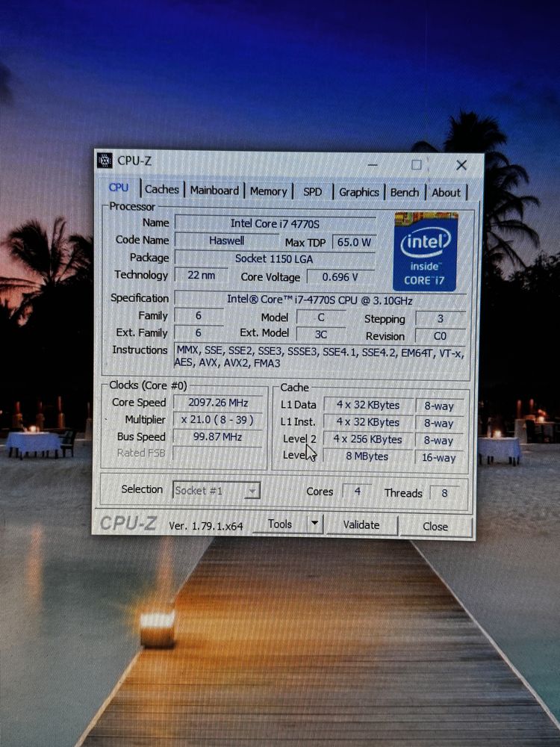Click the CPU-Z app icon in title bar

click(105, 160)
